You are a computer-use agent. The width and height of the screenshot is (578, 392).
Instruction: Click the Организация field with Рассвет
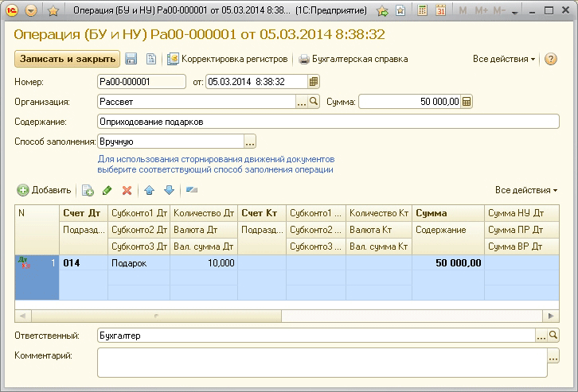(197, 102)
